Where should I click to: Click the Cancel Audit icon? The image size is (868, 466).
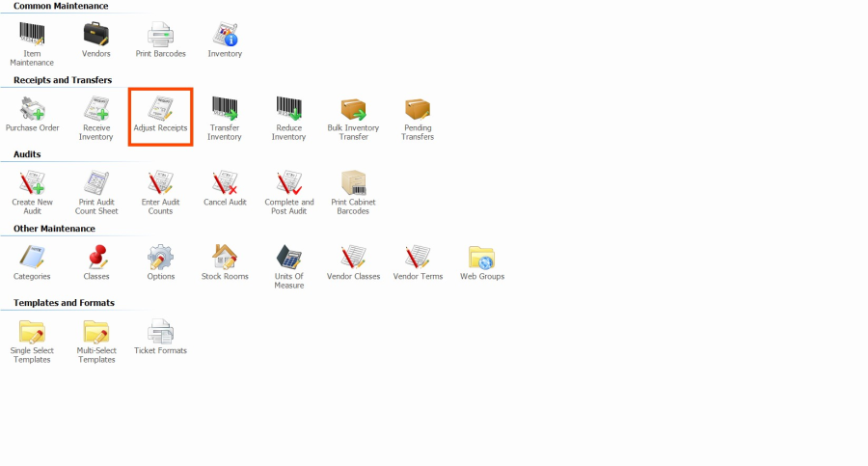click(225, 183)
